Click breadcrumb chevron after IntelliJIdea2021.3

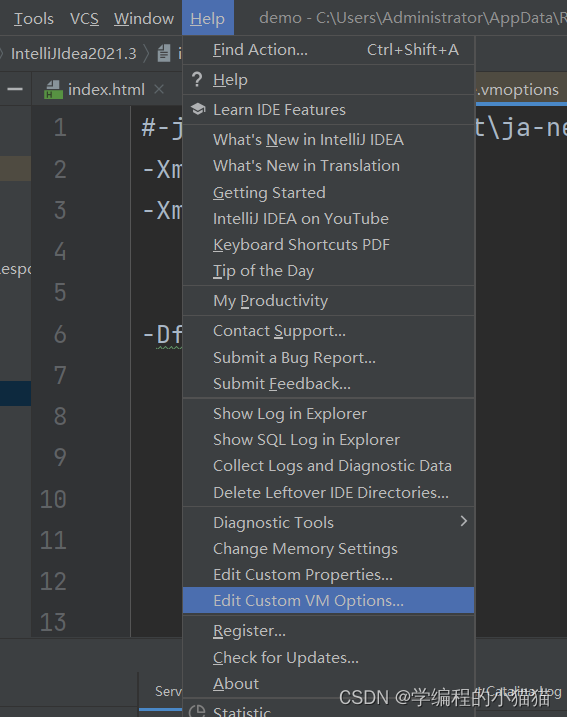(x=146, y=54)
